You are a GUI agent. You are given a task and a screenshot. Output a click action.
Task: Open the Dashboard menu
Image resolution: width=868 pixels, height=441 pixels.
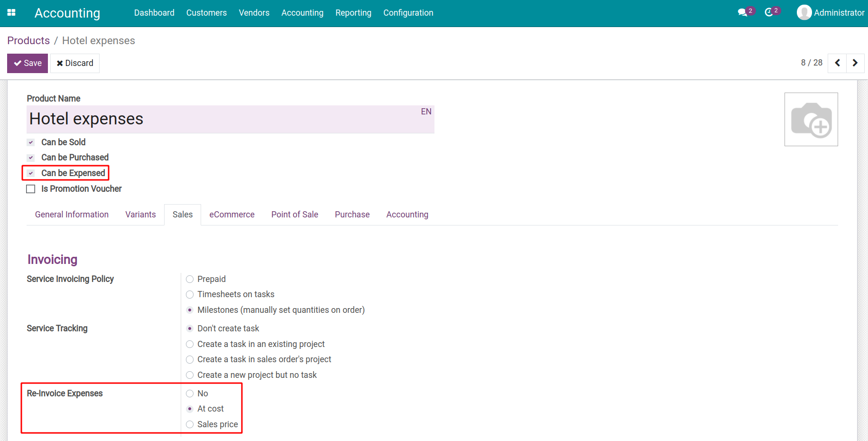click(x=154, y=13)
